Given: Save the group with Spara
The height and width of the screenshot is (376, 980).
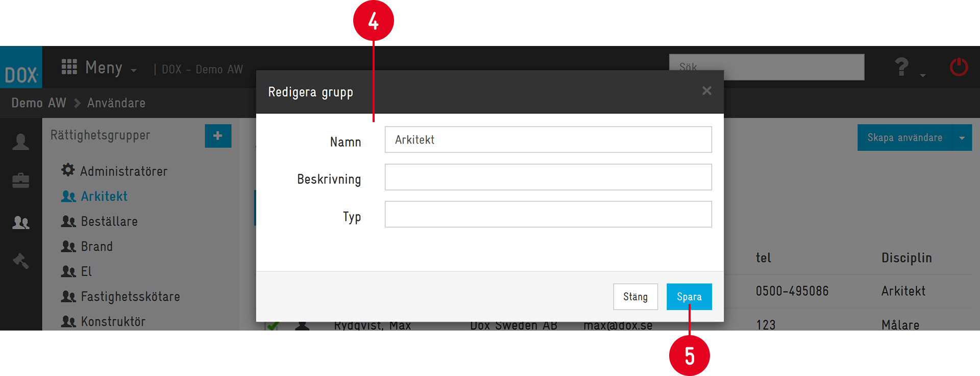Looking at the screenshot, I should click(x=689, y=297).
